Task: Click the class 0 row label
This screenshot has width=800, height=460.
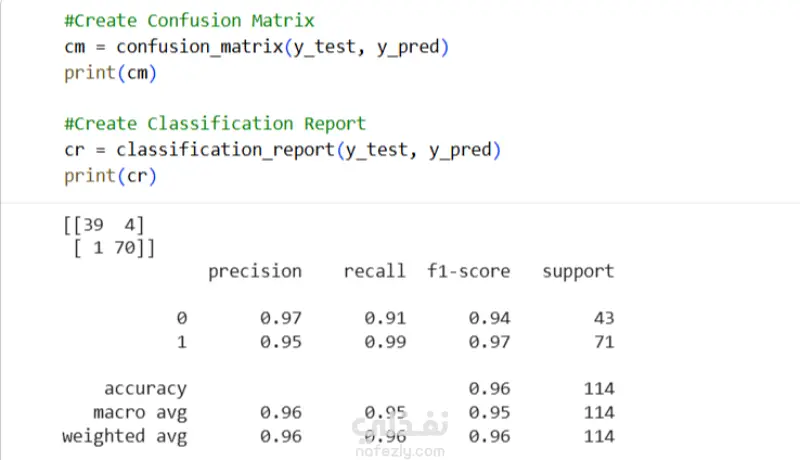Action: coord(181,318)
